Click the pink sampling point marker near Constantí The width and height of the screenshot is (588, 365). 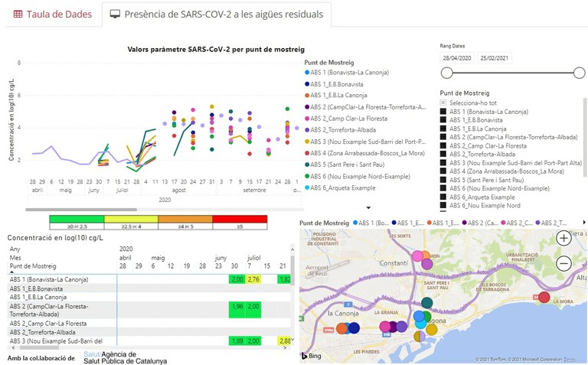[x=418, y=256]
